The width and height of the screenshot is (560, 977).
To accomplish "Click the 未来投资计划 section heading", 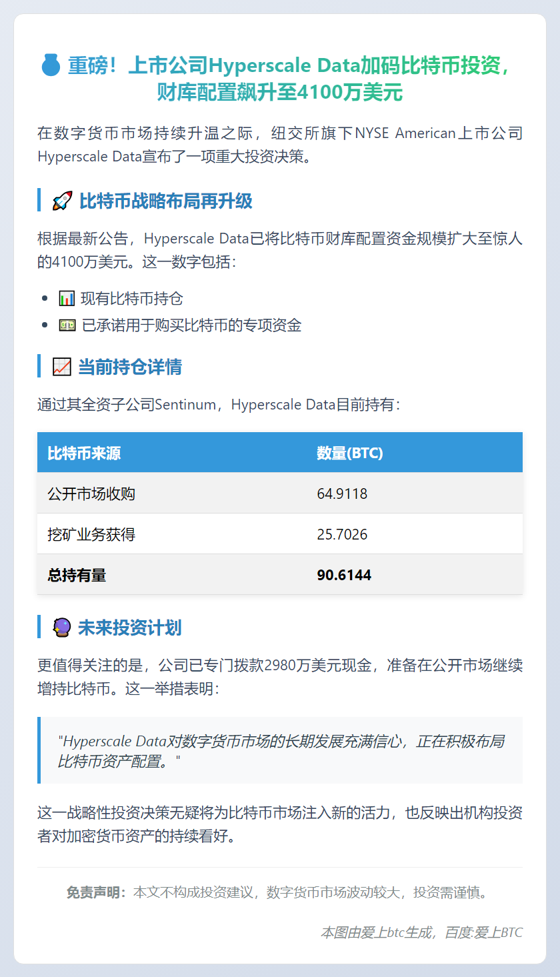I will (x=130, y=628).
